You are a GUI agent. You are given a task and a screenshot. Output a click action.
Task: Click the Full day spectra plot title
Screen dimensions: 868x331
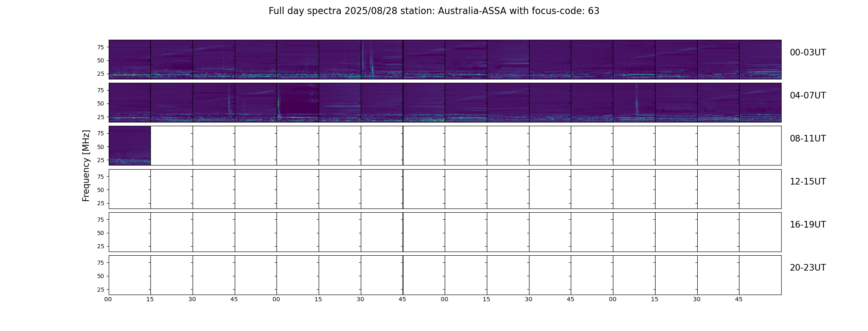pyautogui.click(x=434, y=11)
